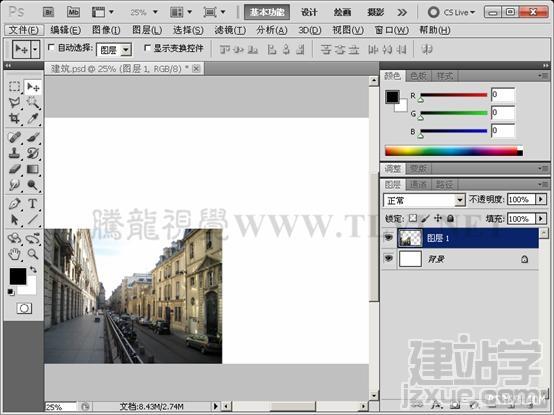This screenshot has width=554, height=415.
Task: Open the CS Live button
Action: 452,12
